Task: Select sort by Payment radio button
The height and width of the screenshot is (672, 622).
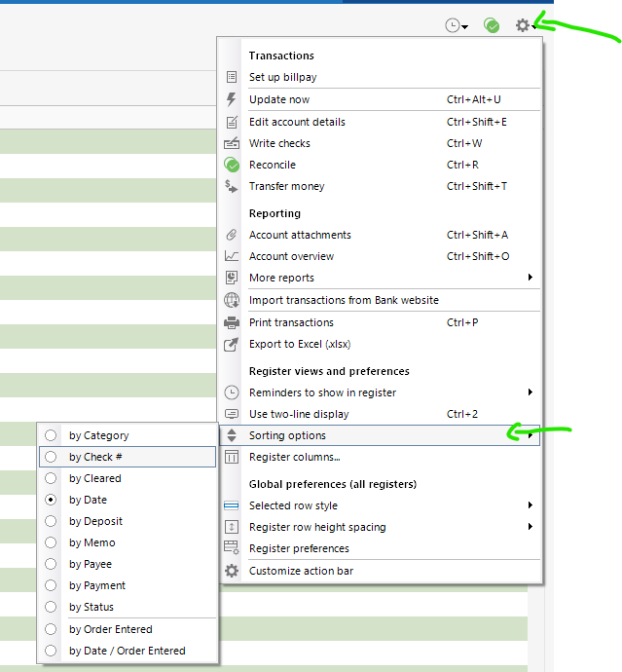Action: point(51,585)
